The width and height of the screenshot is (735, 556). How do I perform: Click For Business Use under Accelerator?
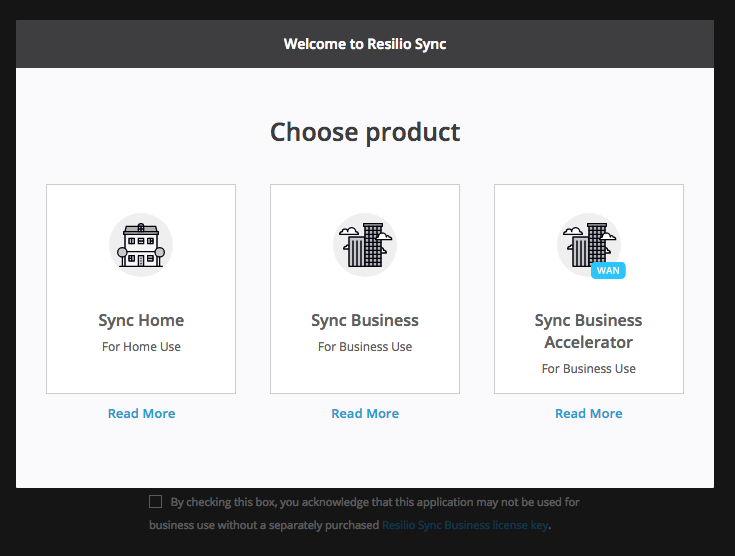coord(589,369)
